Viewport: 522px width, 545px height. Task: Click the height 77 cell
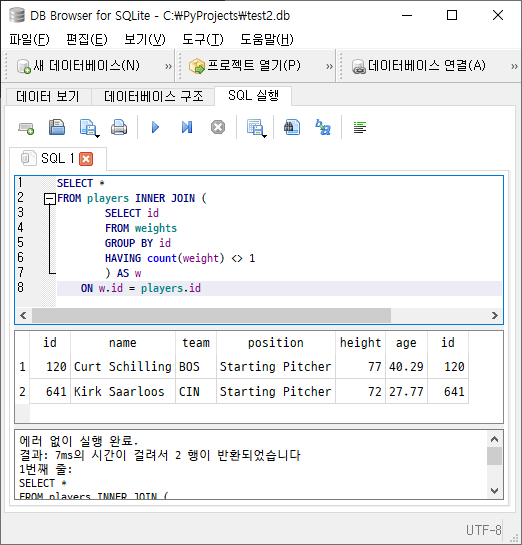click(360, 367)
